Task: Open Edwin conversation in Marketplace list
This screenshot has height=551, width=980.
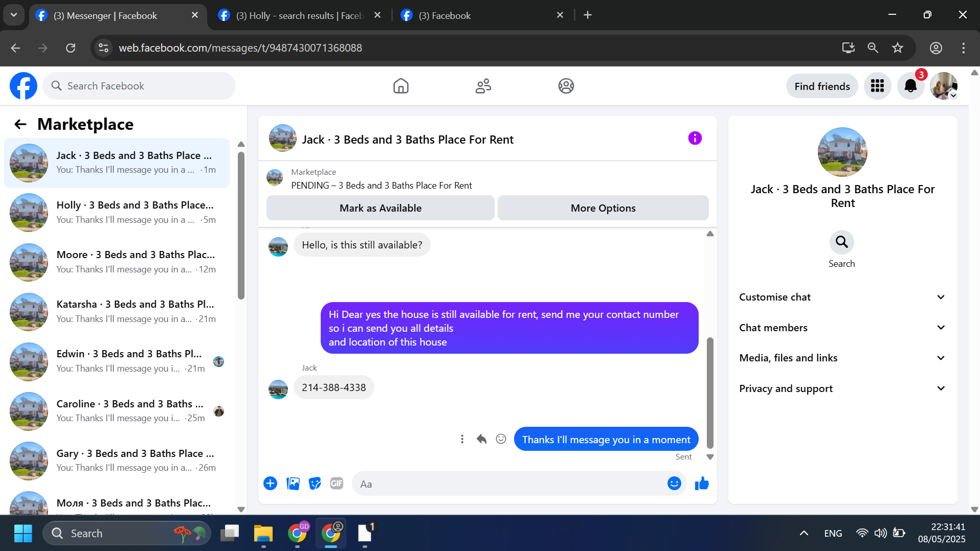Action: [x=117, y=361]
